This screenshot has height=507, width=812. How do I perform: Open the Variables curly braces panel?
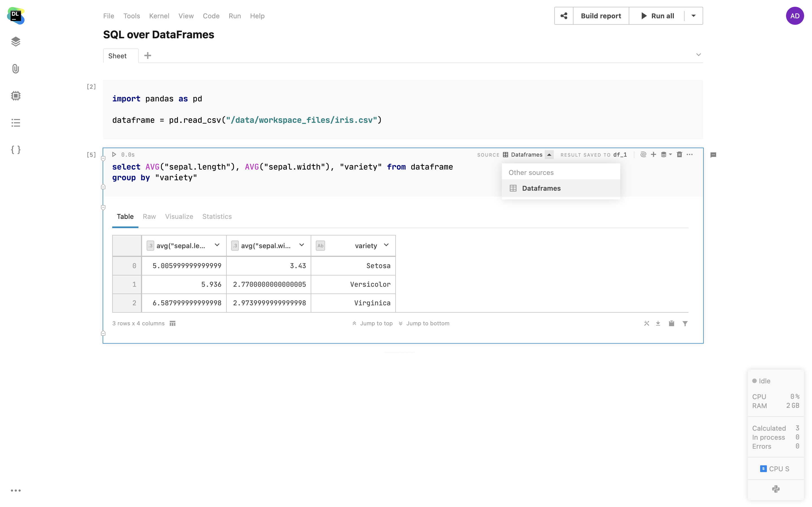pyautogui.click(x=16, y=150)
